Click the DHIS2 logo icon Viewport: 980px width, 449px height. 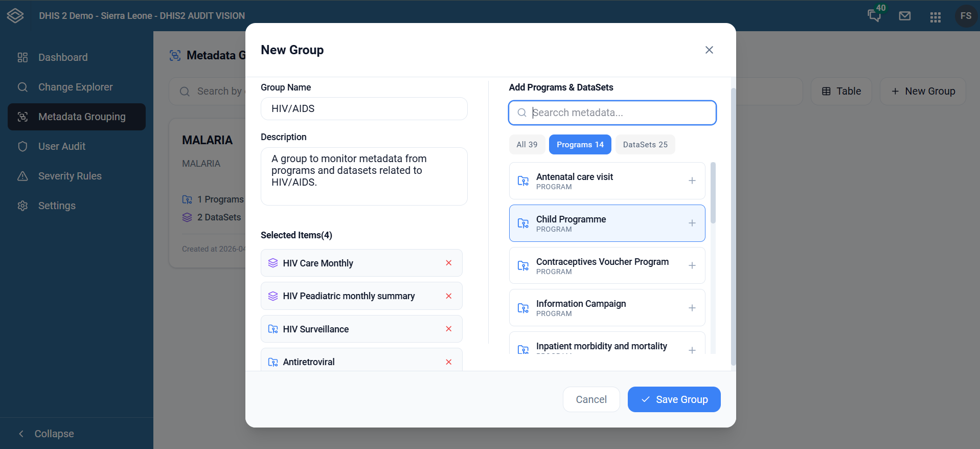pos(15,16)
